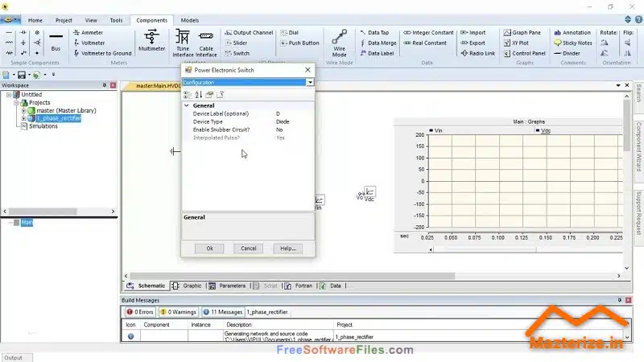The height and width of the screenshot is (362, 644).
Task: Insert Cable Interface
Action: click(x=206, y=43)
